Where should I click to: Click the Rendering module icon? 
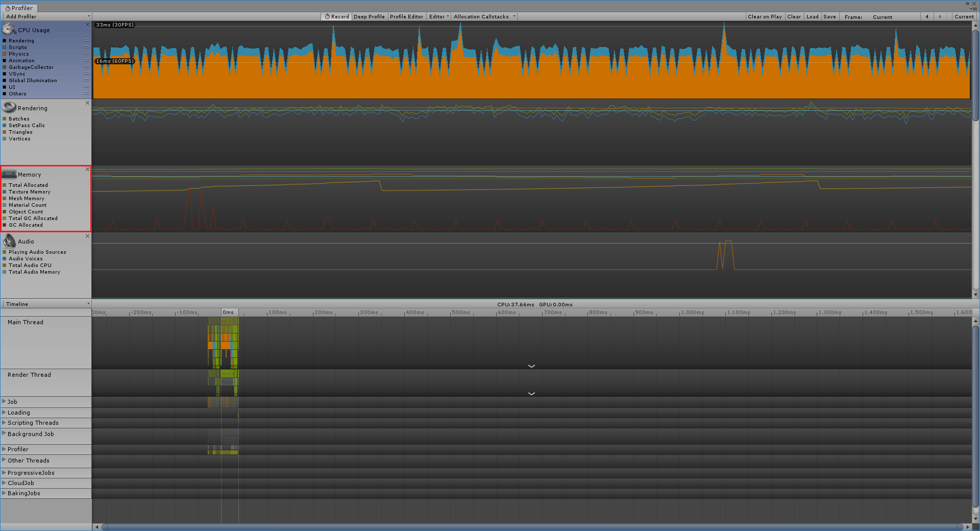[x=9, y=107]
